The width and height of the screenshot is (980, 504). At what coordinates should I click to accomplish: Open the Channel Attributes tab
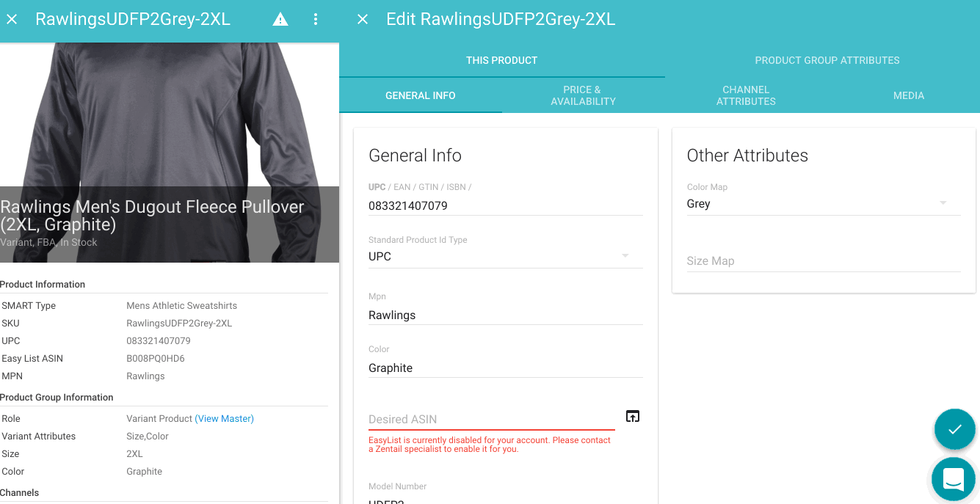pyautogui.click(x=746, y=95)
